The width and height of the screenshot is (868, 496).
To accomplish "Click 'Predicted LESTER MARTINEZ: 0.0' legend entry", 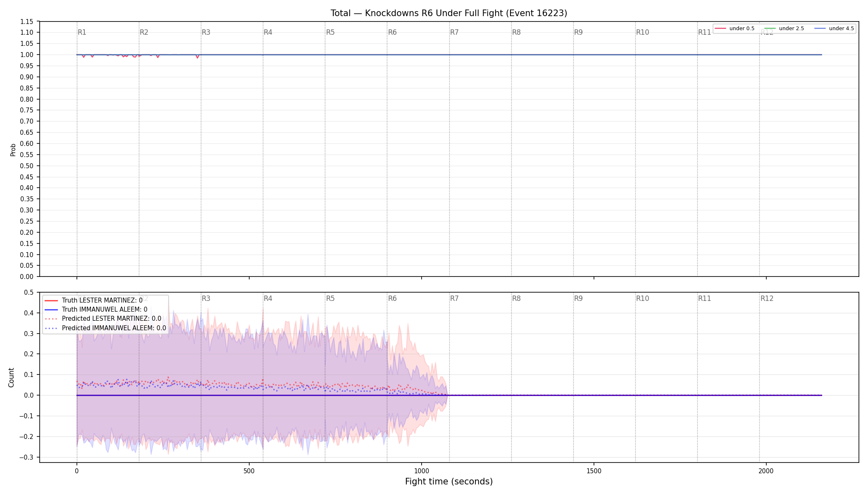I will pyautogui.click(x=103, y=319).
